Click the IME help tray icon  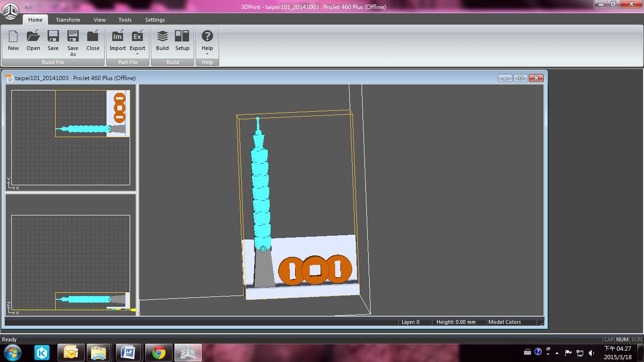click(x=537, y=352)
